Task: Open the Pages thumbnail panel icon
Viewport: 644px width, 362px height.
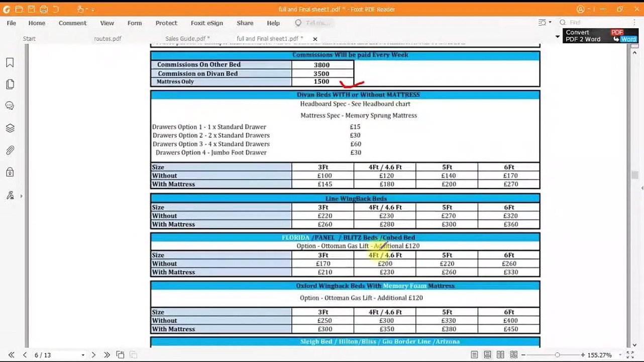Action: click(x=10, y=84)
